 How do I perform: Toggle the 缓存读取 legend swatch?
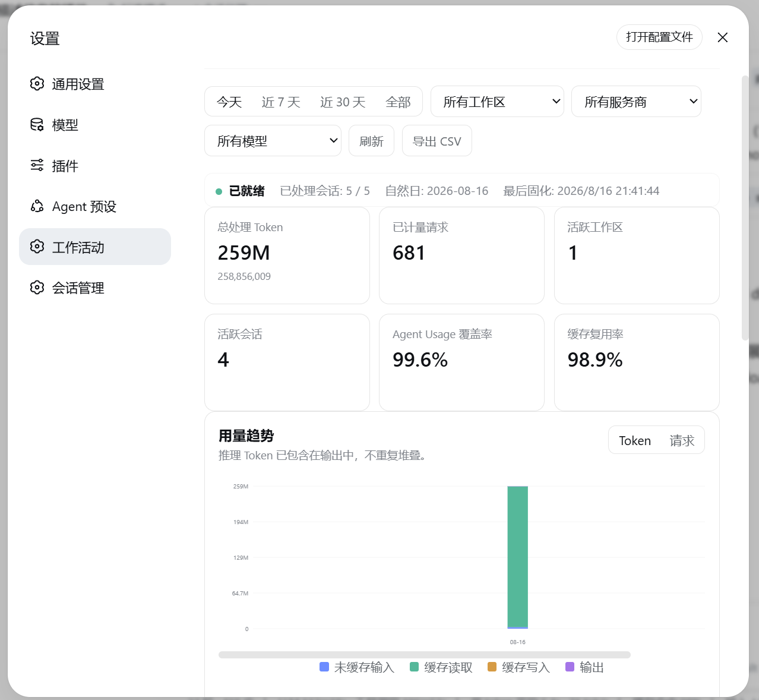tap(415, 667)
